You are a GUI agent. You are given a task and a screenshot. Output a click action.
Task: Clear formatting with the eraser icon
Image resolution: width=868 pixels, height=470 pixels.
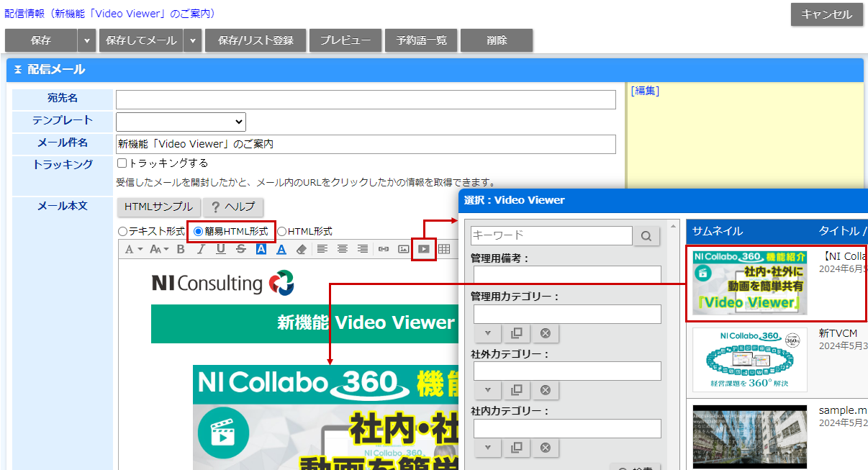click(302, 249)
